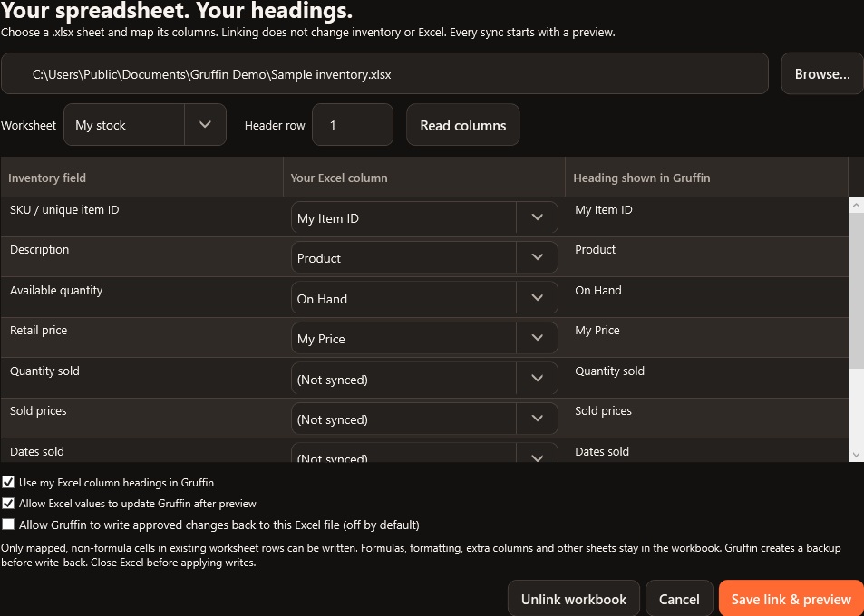Select the Available quantity field label

click(x=56, y=290)
